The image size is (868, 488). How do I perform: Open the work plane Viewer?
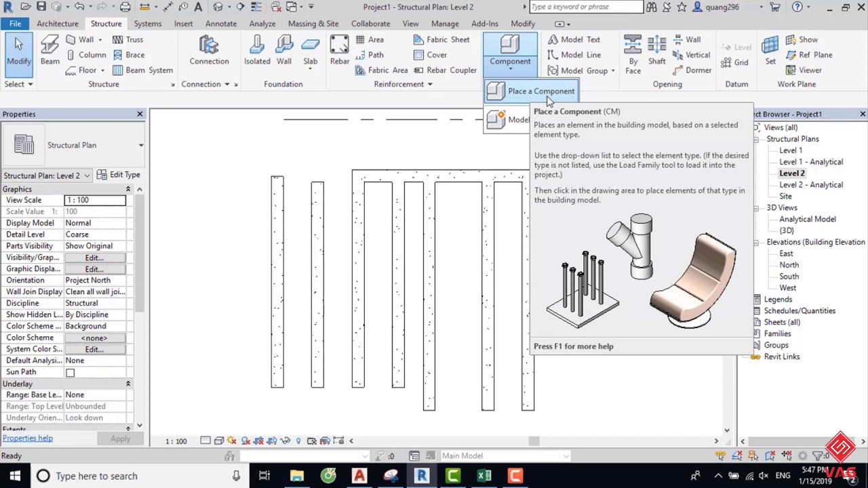click(804, 70)
